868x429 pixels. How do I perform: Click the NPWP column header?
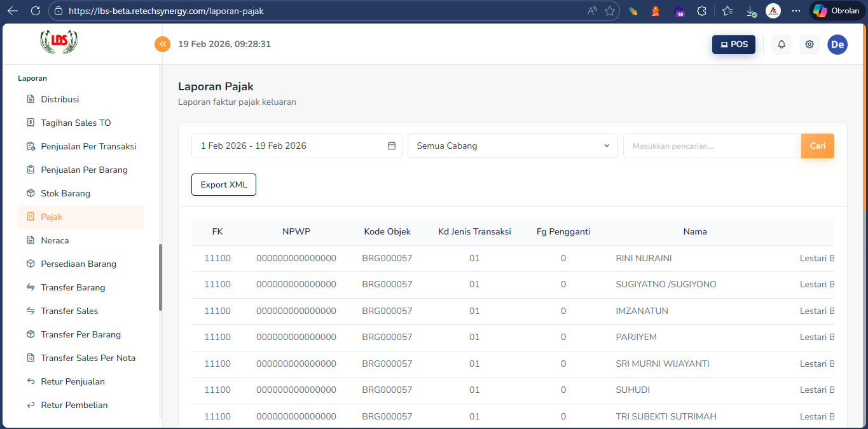(x=296, y=231)
